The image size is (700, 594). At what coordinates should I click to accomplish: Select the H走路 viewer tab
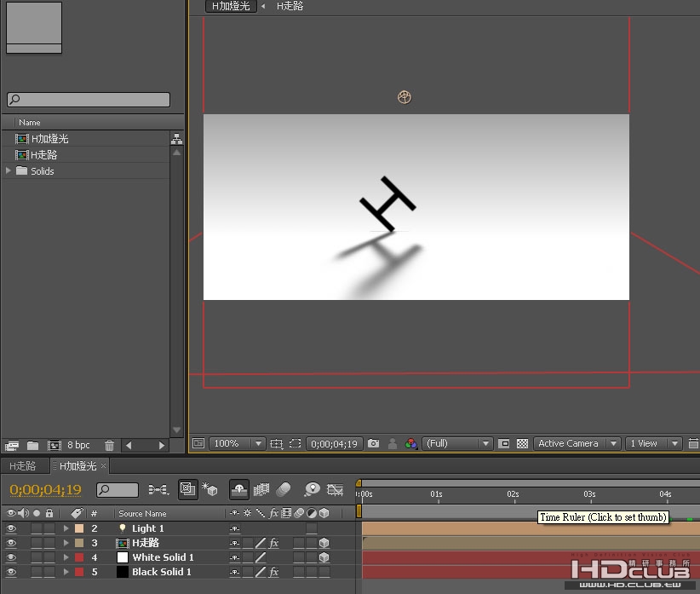(290, 6)
